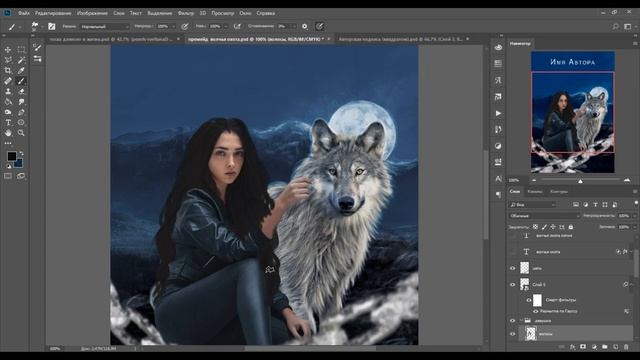The width and height of the screenshot is (640, 360).
Task: Open the layer filter type dropdown
Action: (532, 204)
